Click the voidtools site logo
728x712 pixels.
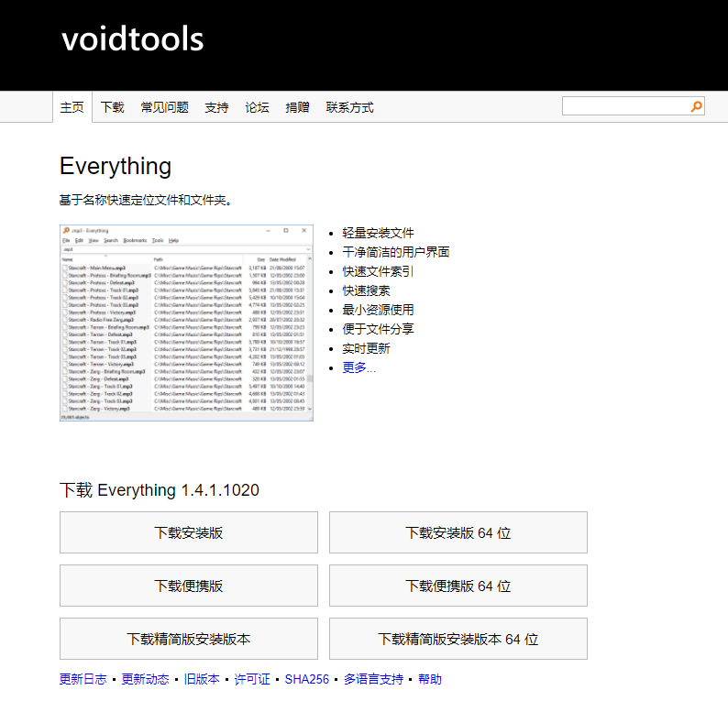coord(133,39)
